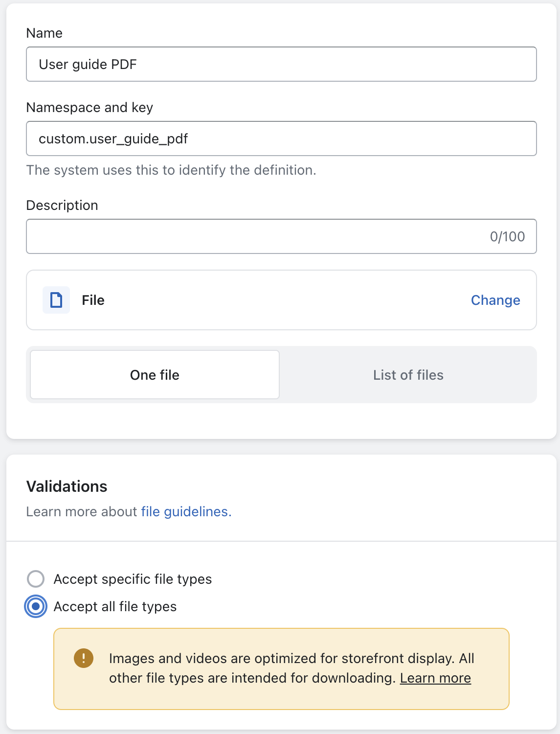Click the custom.user_guide_pdf namespace field
560x734 pixels.
coord(281,138)
